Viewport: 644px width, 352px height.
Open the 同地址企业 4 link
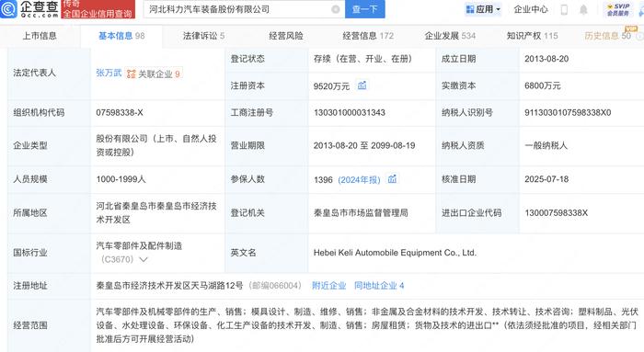(379, 286)
